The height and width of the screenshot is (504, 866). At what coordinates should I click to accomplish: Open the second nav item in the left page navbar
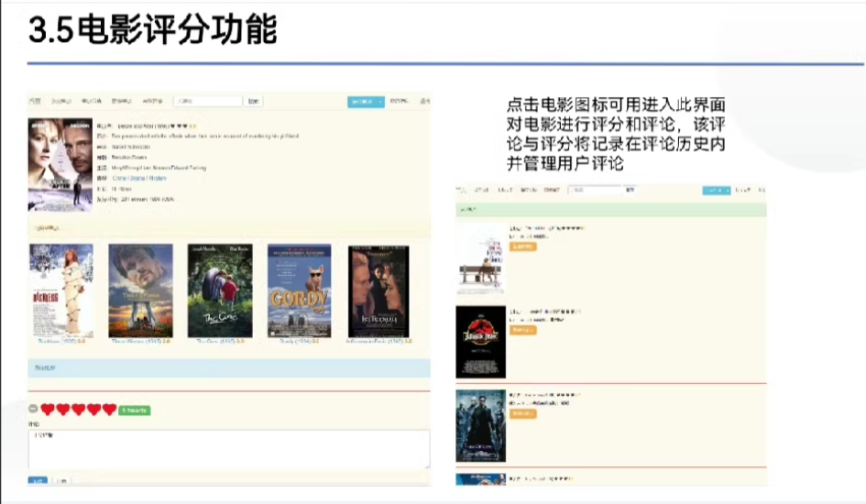[61, 101]
